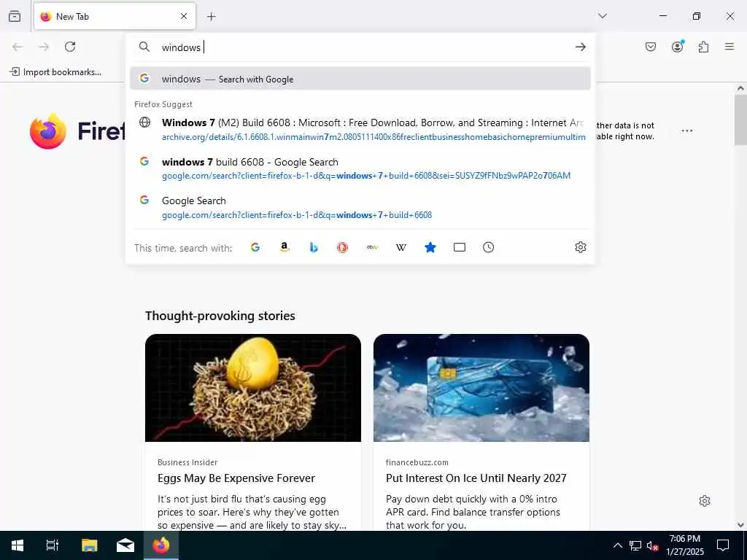Screen dimensions: 747x560
Task: Focus the address bar containing 'windows'
Action: pos(362,47)
